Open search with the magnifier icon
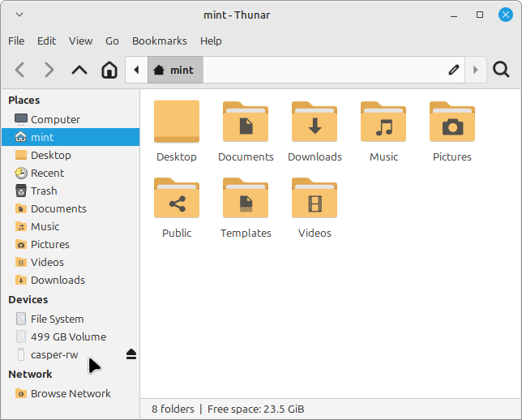This screenshot has width=522, height=420. click(x=501, y=70)
